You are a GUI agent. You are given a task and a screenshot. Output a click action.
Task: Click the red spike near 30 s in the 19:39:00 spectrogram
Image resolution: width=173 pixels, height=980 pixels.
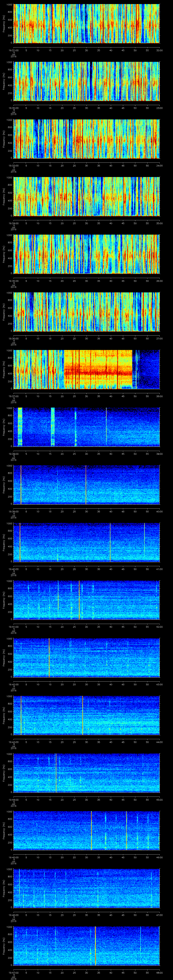tap(86, 485)
